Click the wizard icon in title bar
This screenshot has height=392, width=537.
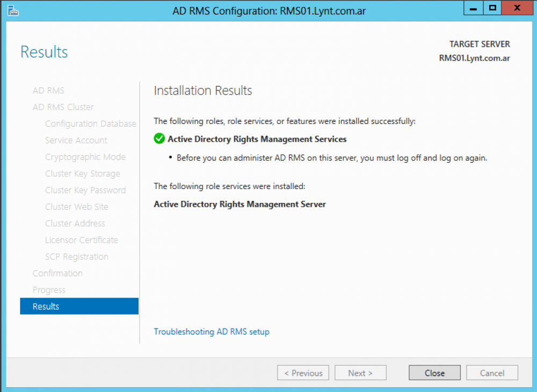(13, 10)
